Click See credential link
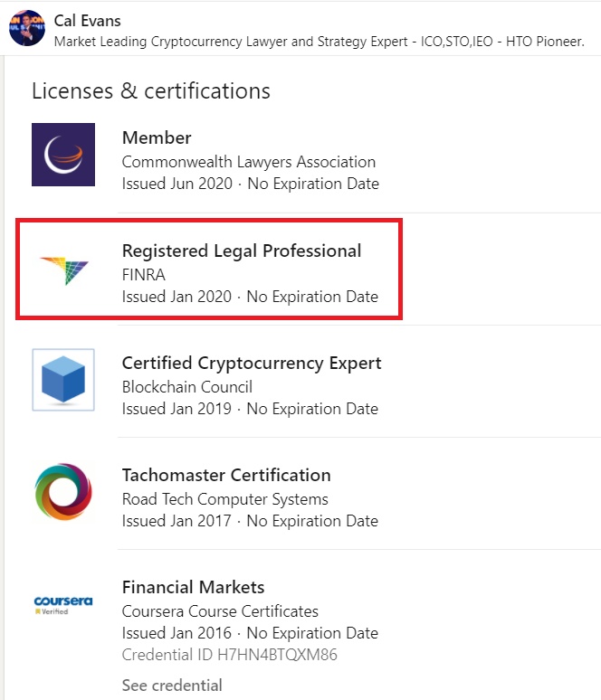The width and height of the screenshot is (601, 700). pos(172,685)
